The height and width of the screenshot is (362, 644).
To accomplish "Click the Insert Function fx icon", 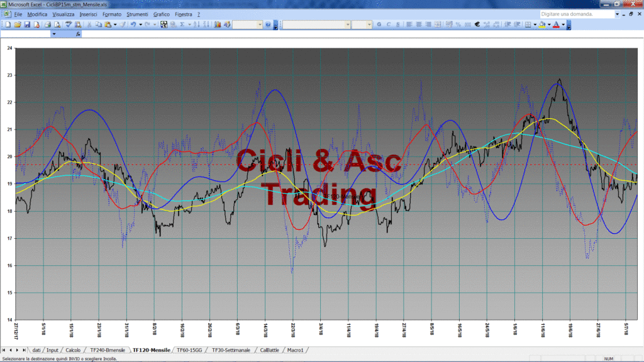I will coord(78,34).
